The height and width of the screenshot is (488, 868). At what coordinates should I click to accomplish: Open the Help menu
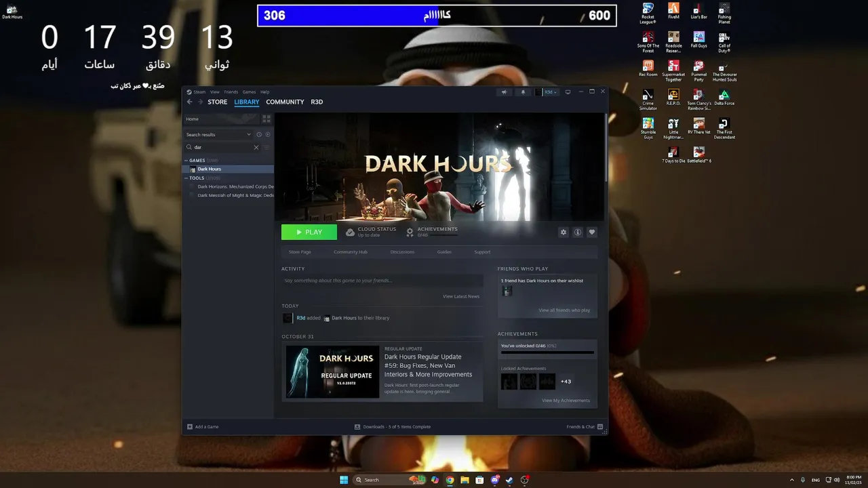point(265,92)
